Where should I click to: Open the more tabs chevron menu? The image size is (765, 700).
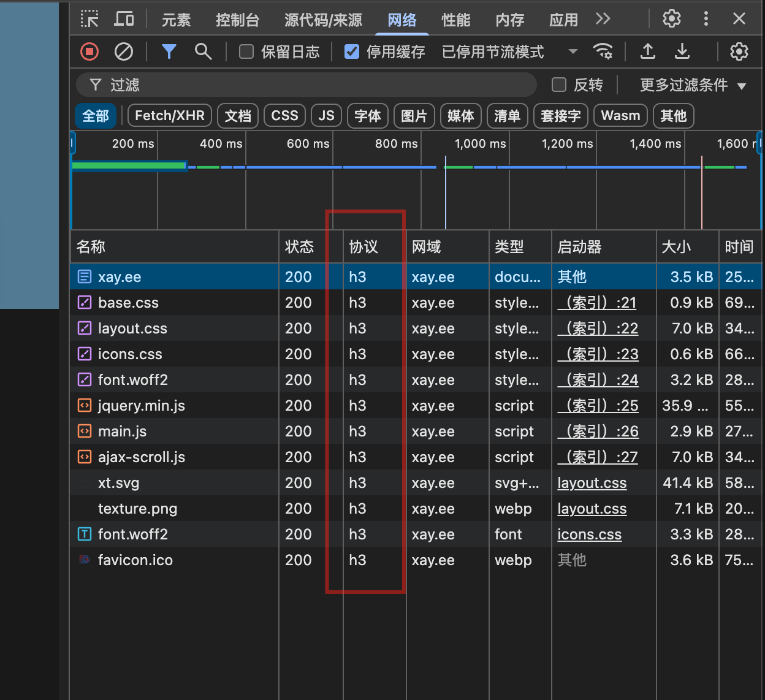pos(603,19)
